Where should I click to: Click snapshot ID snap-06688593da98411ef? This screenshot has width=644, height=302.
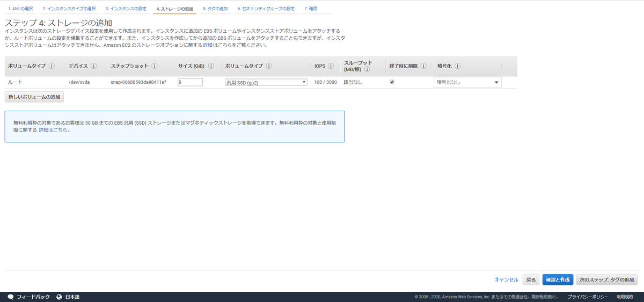coord(138,82)
